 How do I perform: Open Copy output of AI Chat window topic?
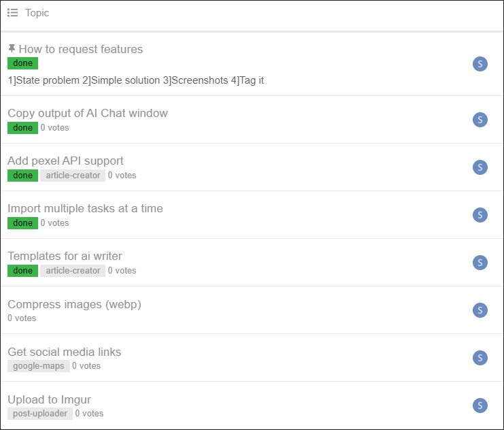88,113
